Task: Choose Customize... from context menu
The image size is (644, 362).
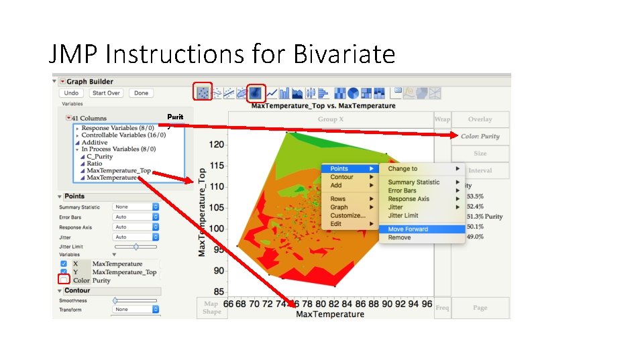Action: click(x=350, y=215)
